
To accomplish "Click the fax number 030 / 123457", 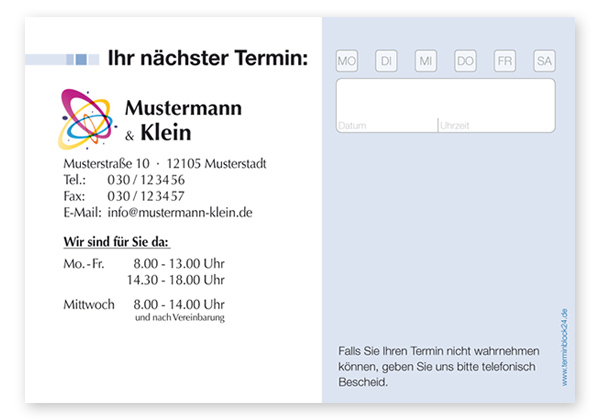I will (146, 196).
